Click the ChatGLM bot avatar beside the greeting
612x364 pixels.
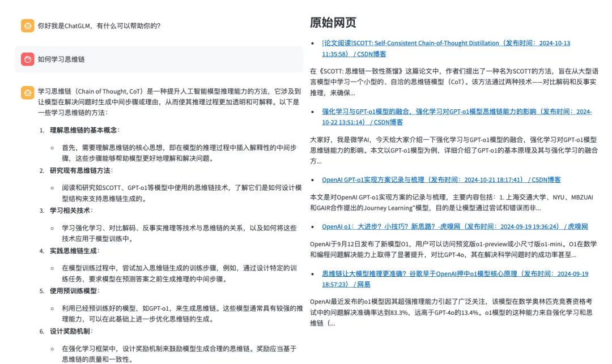[27, 25]
